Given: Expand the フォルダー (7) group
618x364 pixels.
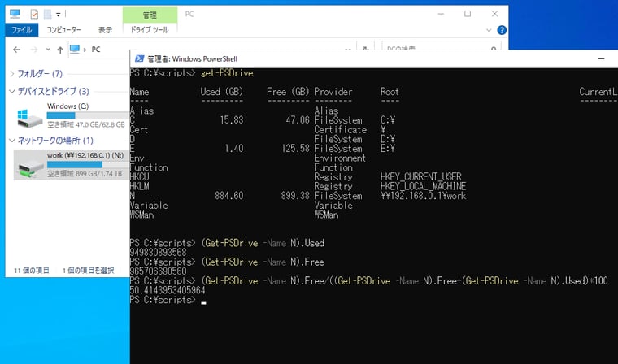Looking at the screenshot, I should click(12, 74).
